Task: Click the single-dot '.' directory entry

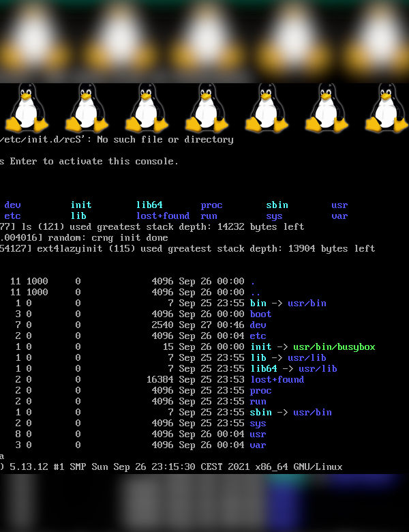Action: [253, 283]
